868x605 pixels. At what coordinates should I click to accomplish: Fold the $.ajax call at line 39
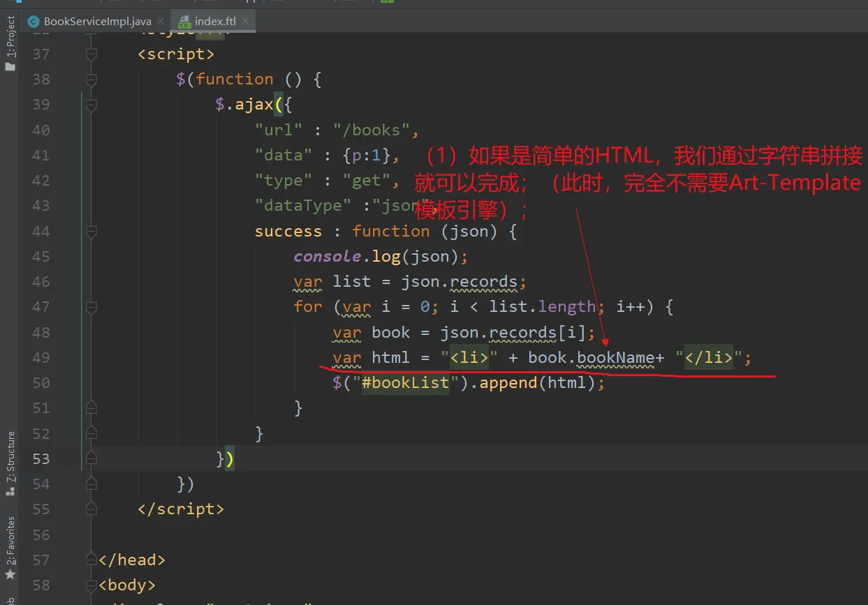coord(91,105)
